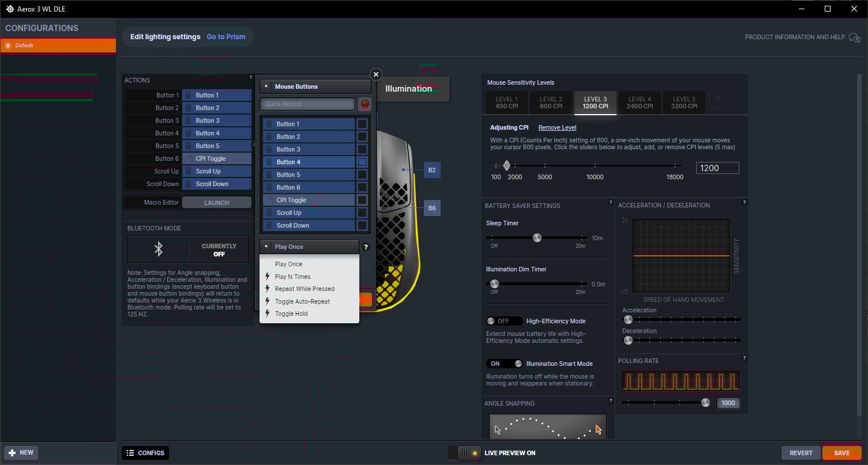Switch to Level 1 400 CPI tab
Image resolution: width=868 pixels, height=465 pixels.
coord(506,103)
